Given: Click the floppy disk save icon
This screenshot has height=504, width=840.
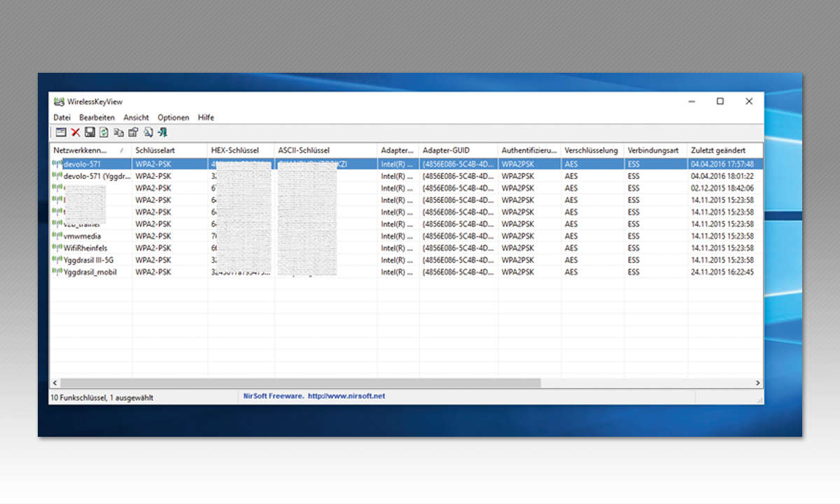Looking at the screenshot, I should (x=90, y=132).
